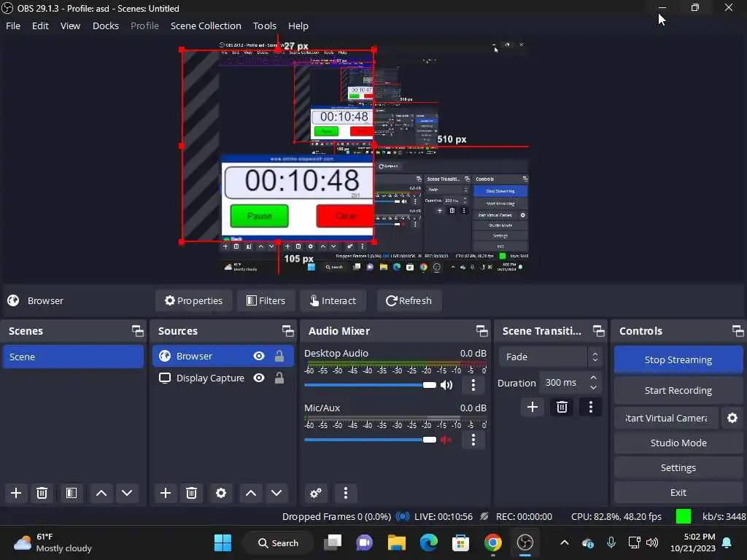Hide the Display Capture source eye icon
The width and height of the screenshot is (747, 560).
tap(259, 378)
